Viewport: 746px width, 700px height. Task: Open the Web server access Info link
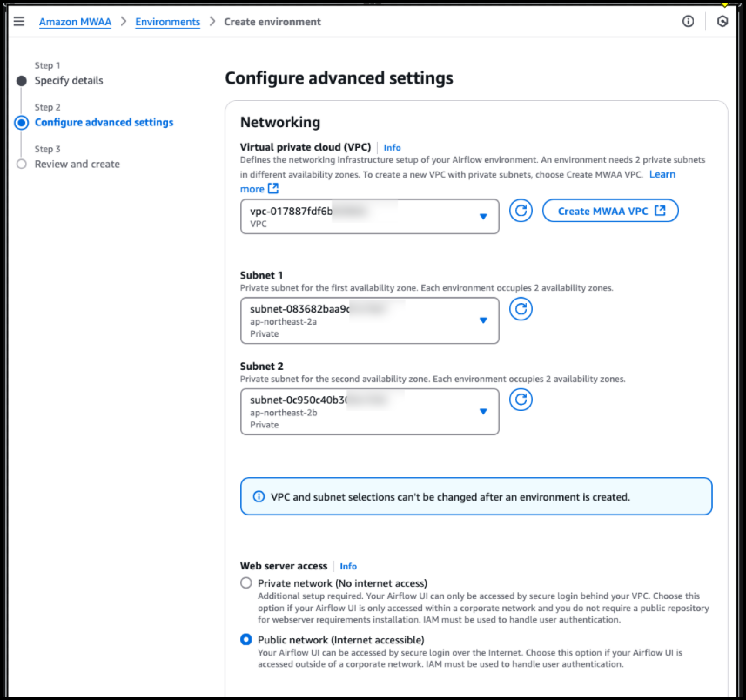point(348,566)
